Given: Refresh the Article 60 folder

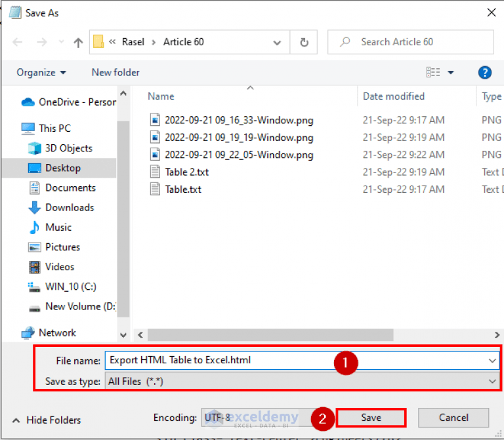Looking at the screenshot, I should [x=304, y=42].
